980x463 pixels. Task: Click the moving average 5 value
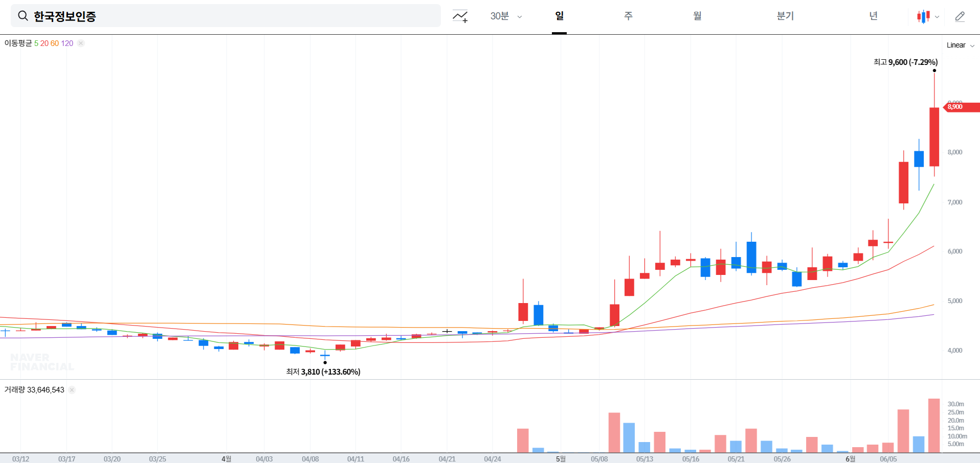point(36,43)
